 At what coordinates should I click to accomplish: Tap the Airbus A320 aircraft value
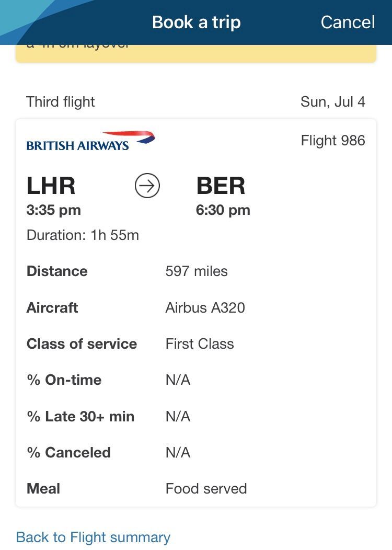[205, 307]
